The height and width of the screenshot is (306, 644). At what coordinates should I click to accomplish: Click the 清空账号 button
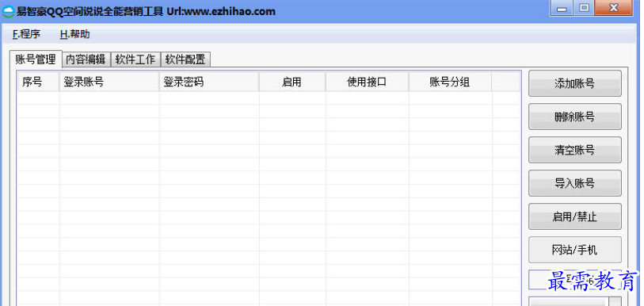[574, 150]
